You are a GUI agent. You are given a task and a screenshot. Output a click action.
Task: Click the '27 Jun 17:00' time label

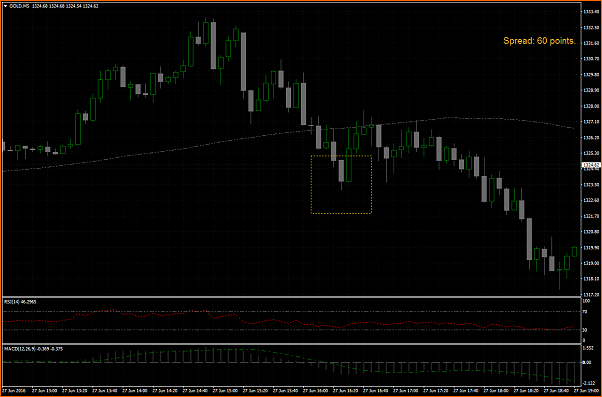click(x=406, y=390)
